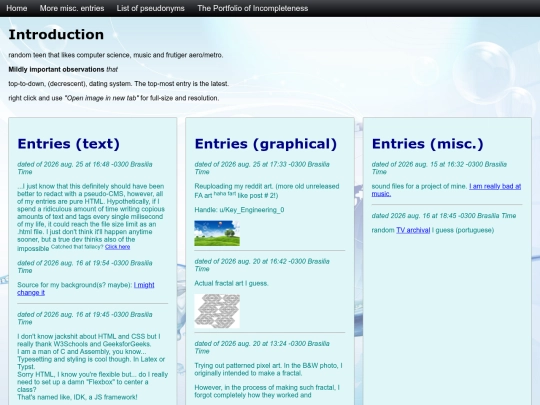Open The Portfolio of Incompleteness
This screenshot has width=540, height=405.
[x=252, y=8]
